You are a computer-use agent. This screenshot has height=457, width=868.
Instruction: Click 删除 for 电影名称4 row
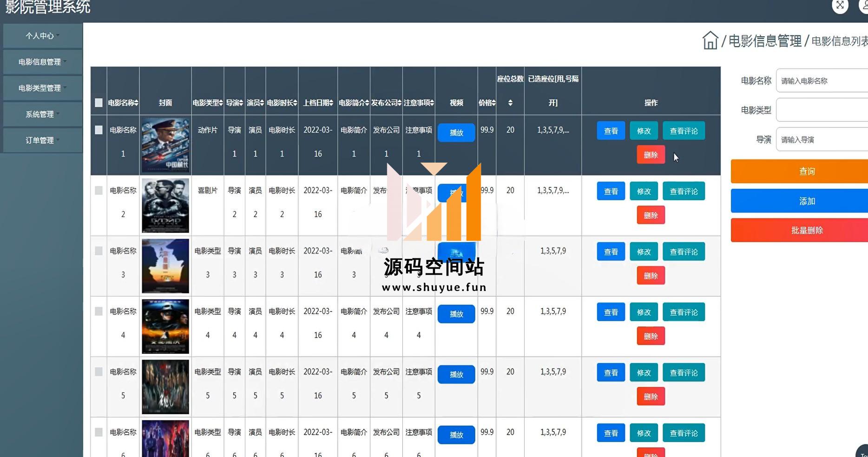pyautogui.click(x=651, y=336)
